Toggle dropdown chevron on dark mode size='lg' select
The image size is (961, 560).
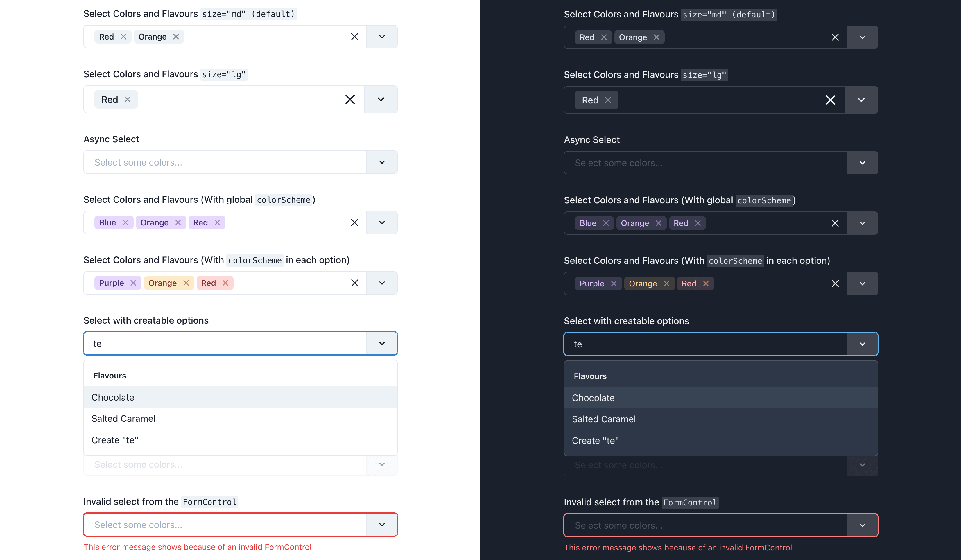coord(861,100)
